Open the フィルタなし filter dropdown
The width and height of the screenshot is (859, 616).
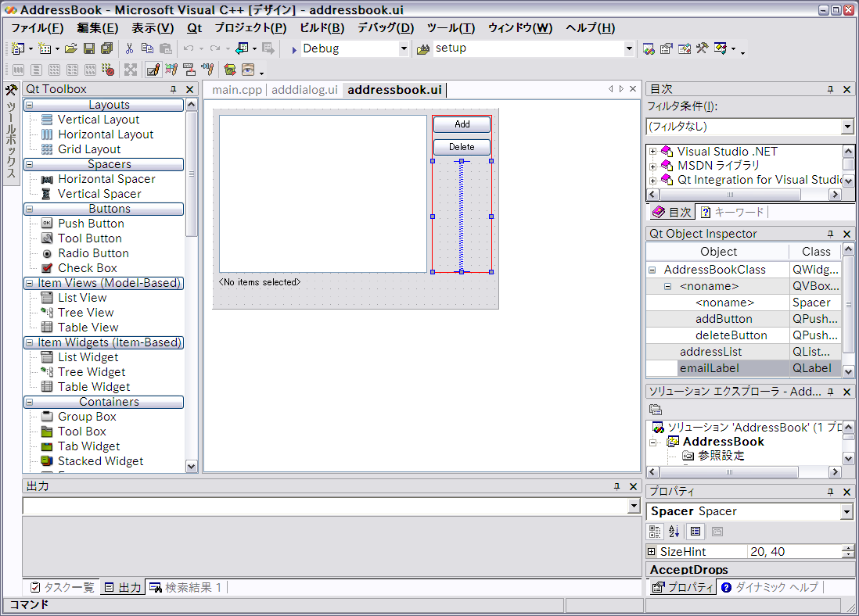pyautogui.click(x=847, y=127)
